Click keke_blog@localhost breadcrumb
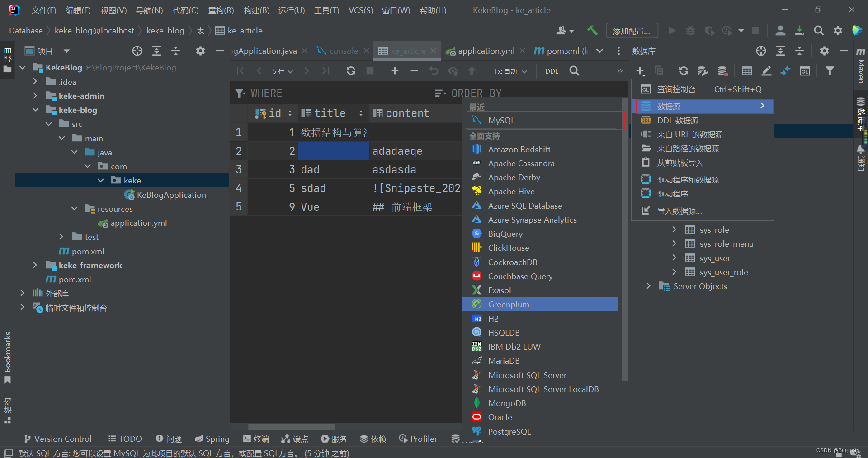868x458 pixels. pyautogui.click(x=94, y=30)
